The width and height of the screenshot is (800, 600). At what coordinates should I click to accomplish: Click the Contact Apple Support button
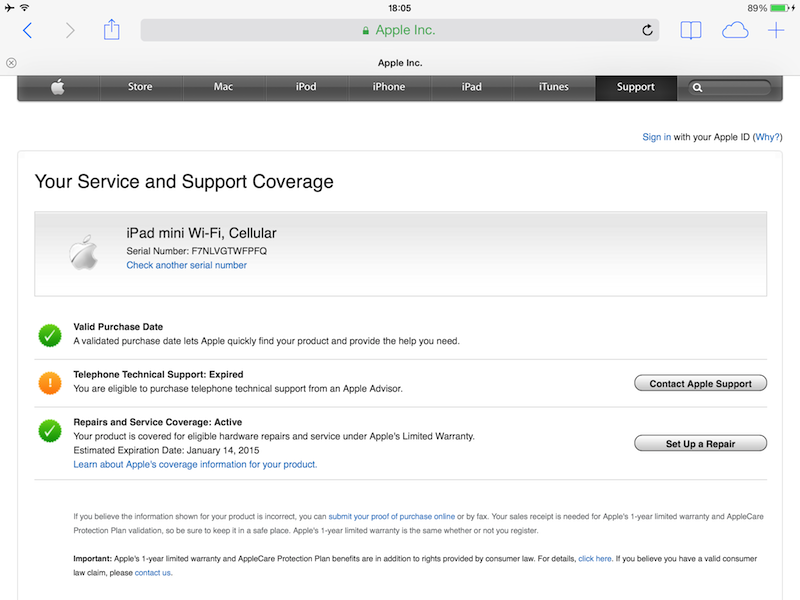click(x=700, y=384)
